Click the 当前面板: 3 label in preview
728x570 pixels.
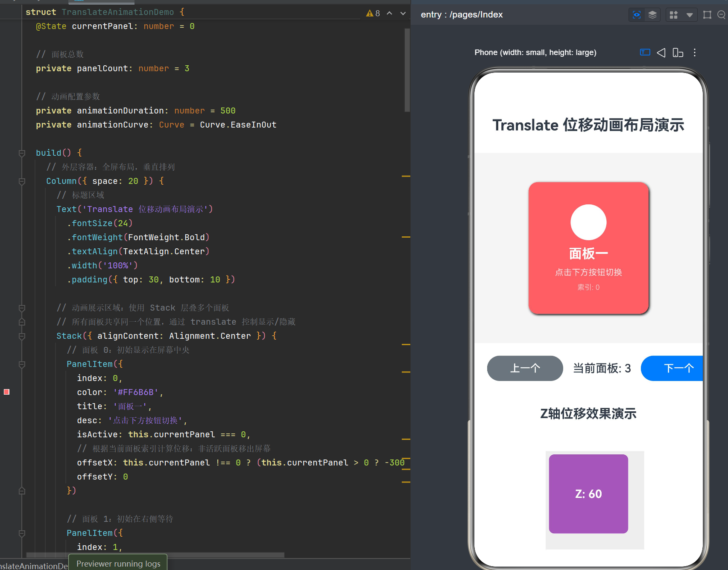(x=602, y=368)
